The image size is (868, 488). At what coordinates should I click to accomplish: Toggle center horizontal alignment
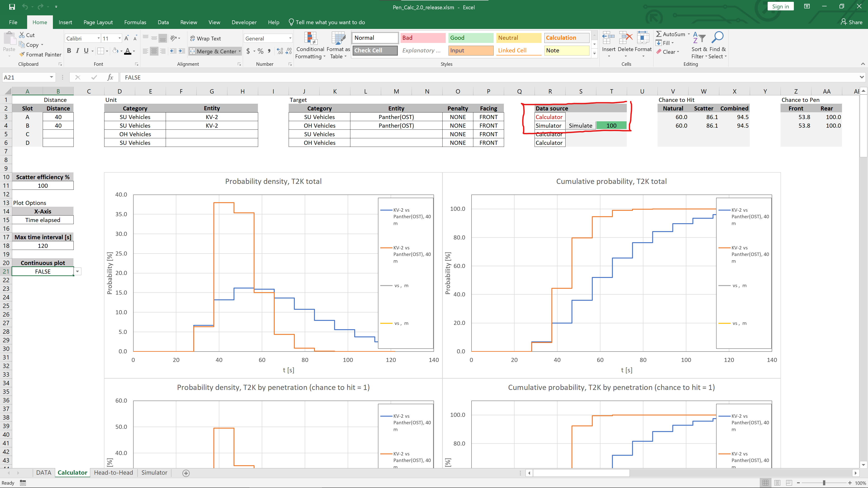(x=154, y=51)
